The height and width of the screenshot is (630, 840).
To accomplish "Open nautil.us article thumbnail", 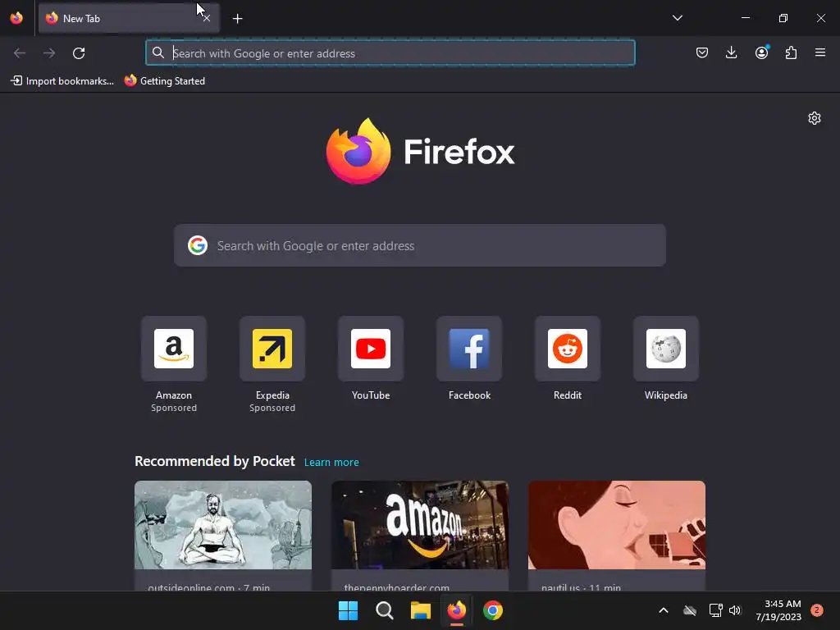I will [x=617, y=525].
